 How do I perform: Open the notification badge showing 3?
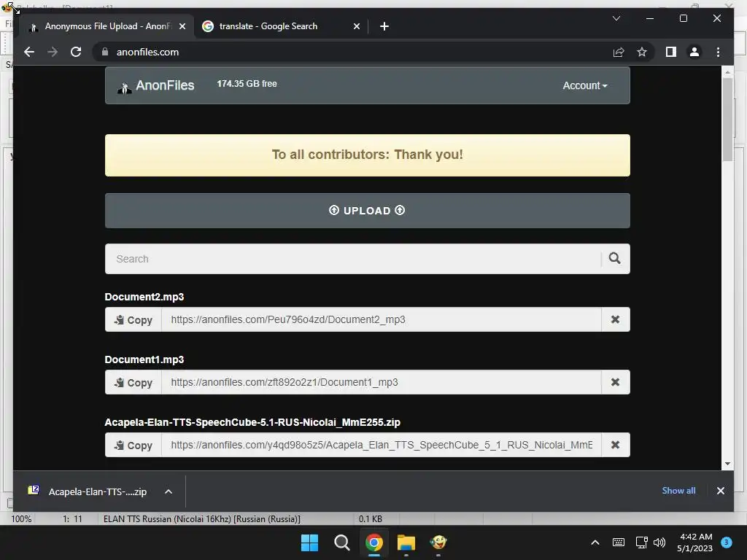coord(726,542)
